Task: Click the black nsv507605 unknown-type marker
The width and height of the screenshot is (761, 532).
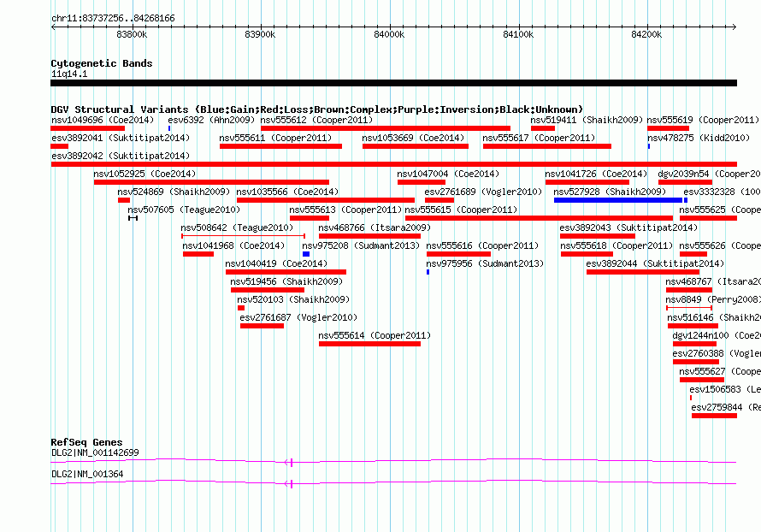Action: click(133, 218)
